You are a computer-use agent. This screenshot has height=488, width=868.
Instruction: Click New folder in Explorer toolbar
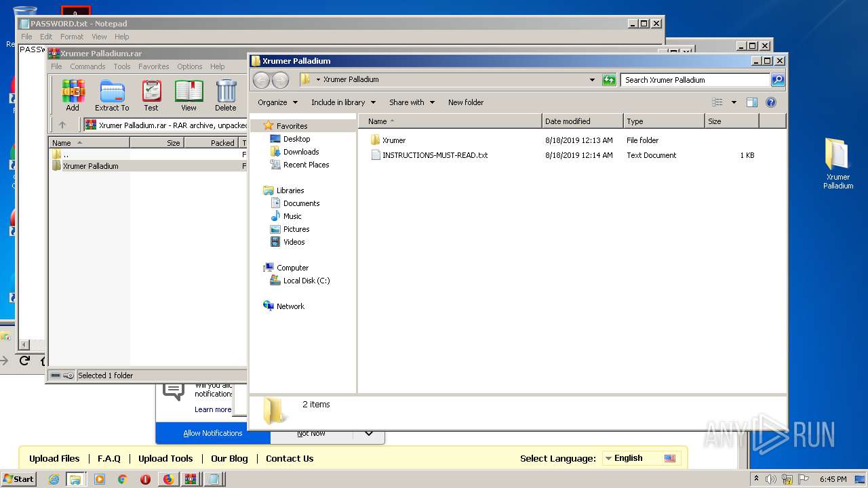[466, 102]
